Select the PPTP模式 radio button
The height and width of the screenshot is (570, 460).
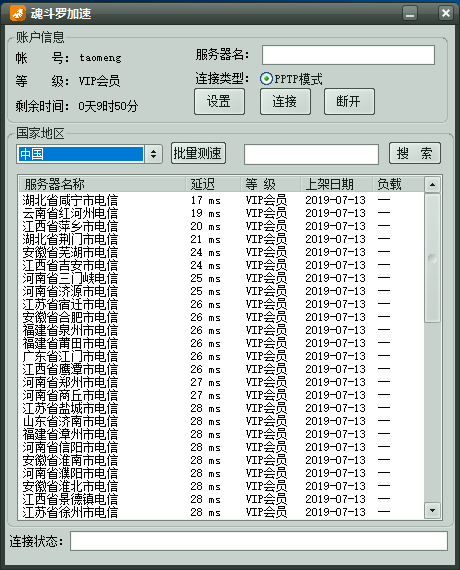266,79
